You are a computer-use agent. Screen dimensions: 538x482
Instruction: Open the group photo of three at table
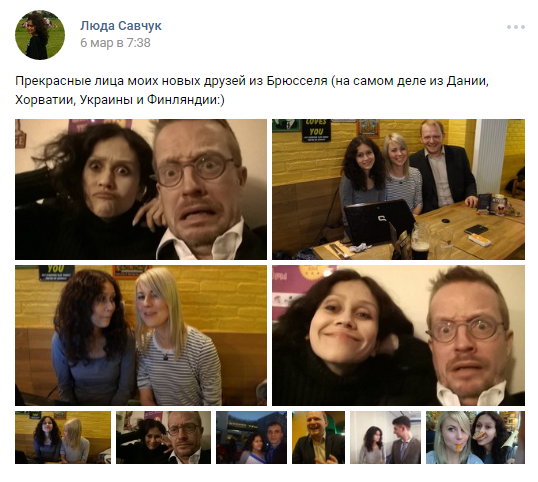pos(398,189)
